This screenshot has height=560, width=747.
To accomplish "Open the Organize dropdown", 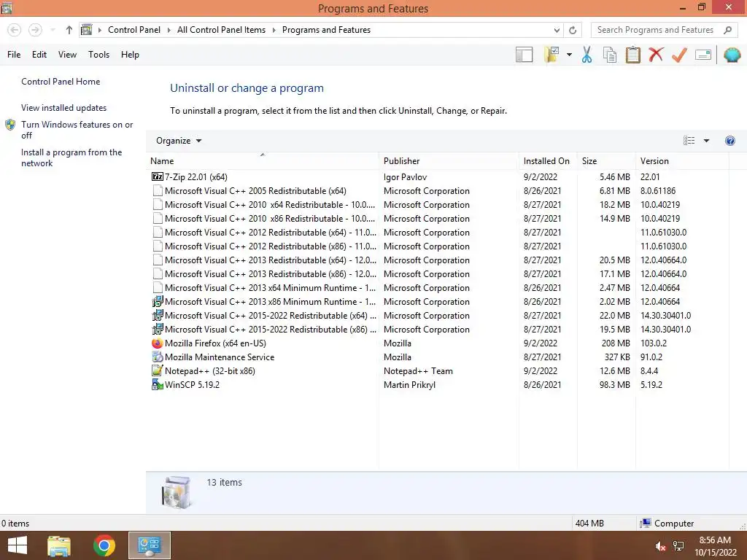I will (179, 141).
